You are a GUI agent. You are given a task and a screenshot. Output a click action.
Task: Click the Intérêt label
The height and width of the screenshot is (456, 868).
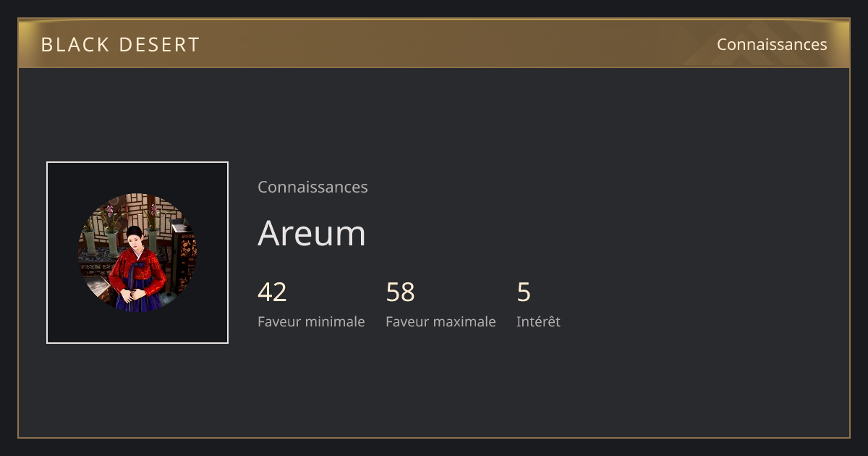pyautogui.click(x=538, y=321)
